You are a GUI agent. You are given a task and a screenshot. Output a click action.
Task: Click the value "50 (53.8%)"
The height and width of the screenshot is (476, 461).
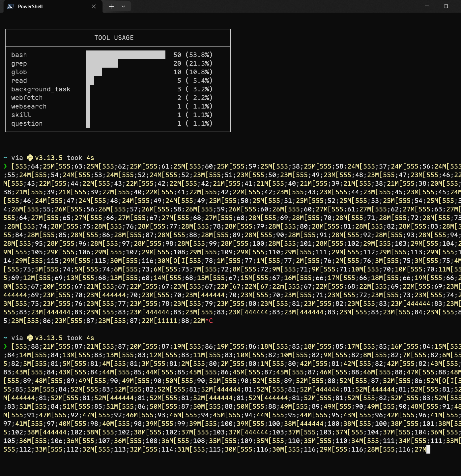tap(193, 55)
